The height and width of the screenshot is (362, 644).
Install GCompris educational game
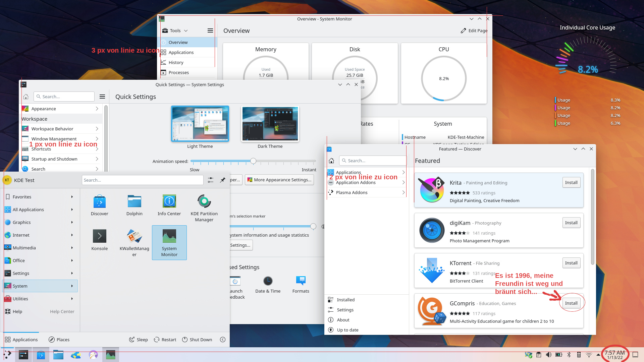click(x=571, y=303)
